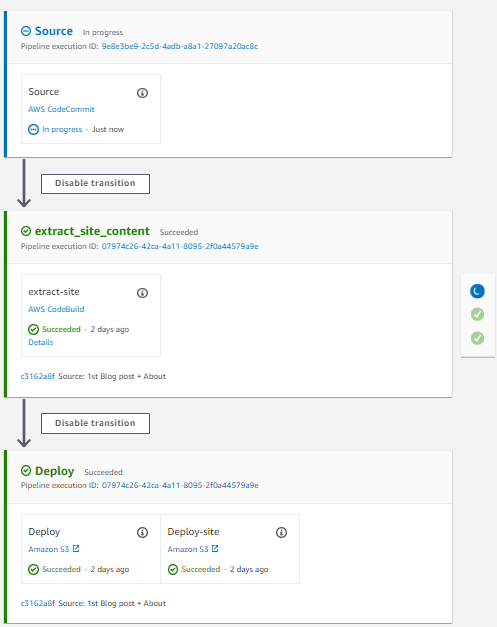
Task: Click In progress status link in Source action
Action: point(62,130)
